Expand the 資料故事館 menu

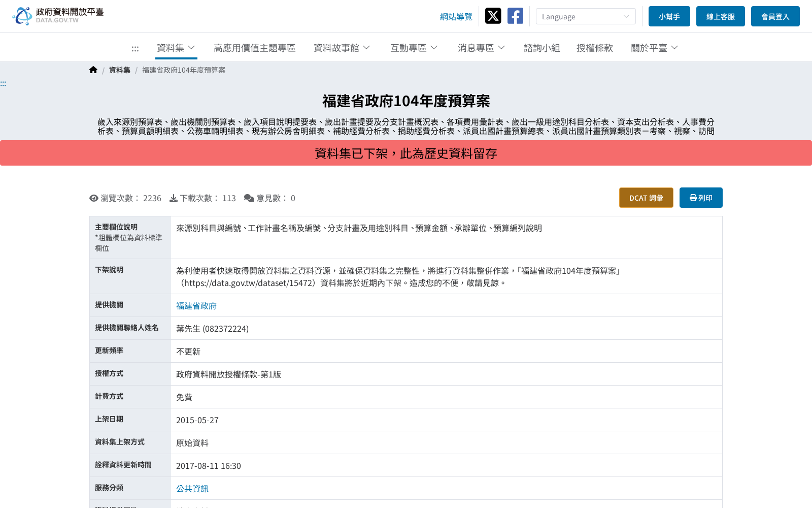pyautogui.click(x=342, y=48)
